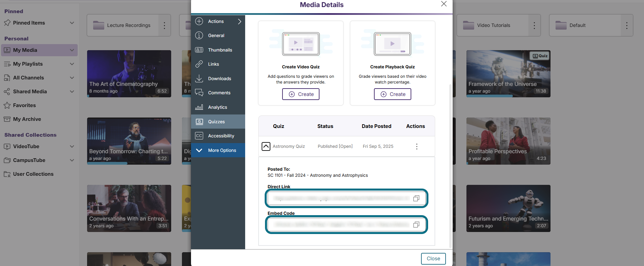The image size is (644, 266).
Task: Select the Quizzes menu item
Action: pos(218,122)
